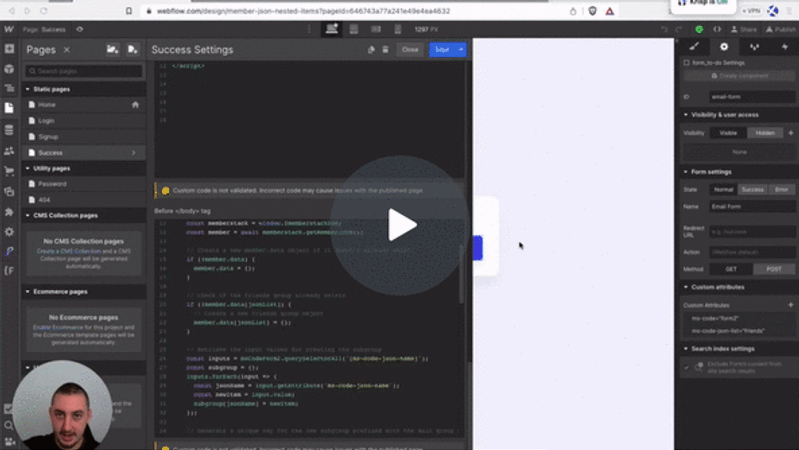Add a conditional visibility rule with the plus
The height and width of the screenshot is (450, 799).
point(790,133)
